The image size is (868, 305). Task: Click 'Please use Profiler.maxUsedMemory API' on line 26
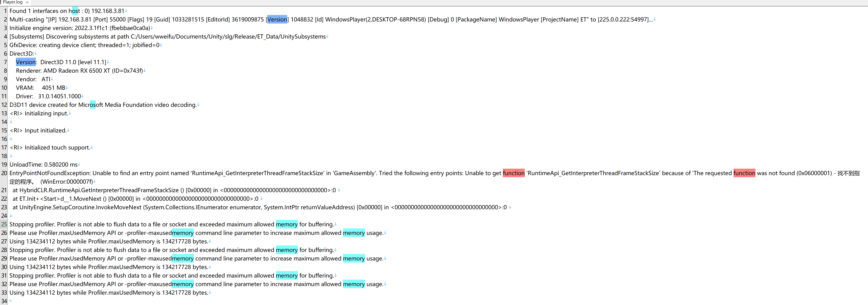click(63, 233)
